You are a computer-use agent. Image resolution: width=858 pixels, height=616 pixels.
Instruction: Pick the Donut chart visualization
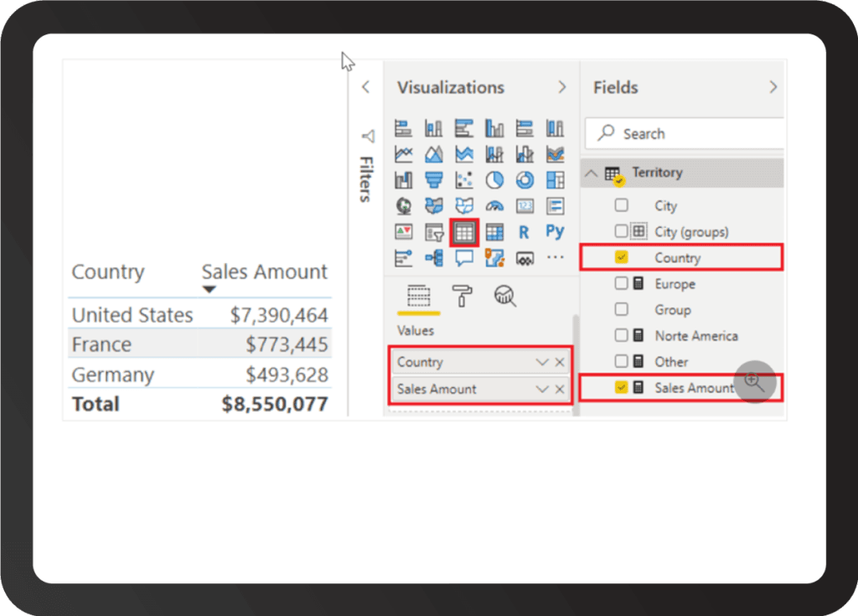click(x=525, y=180)
